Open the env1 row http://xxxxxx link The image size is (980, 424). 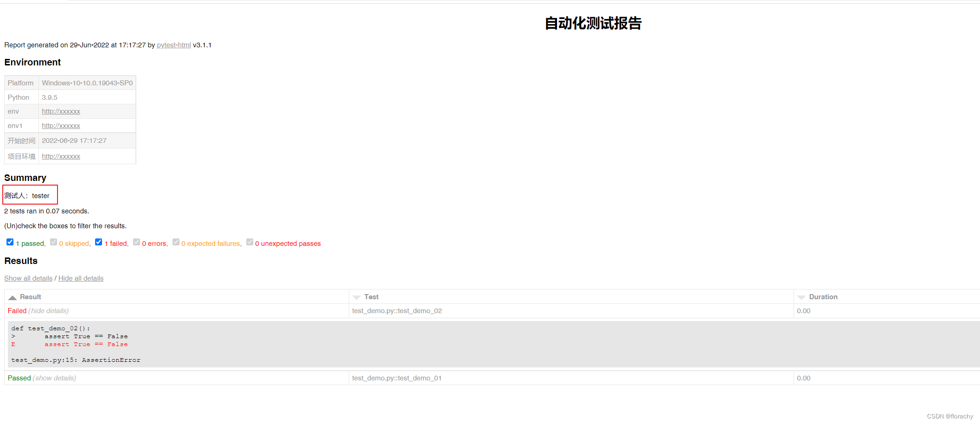click(61, 126)
